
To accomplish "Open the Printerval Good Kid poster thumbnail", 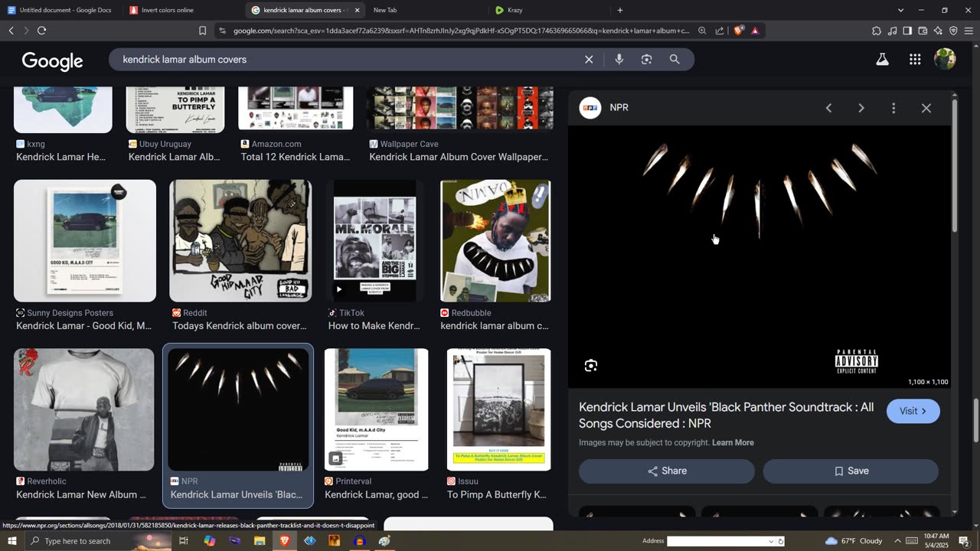I will coord(376,409).
